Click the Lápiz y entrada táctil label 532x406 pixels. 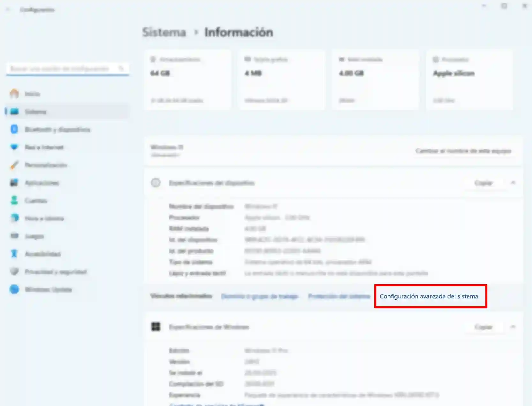tap(197, 273)
